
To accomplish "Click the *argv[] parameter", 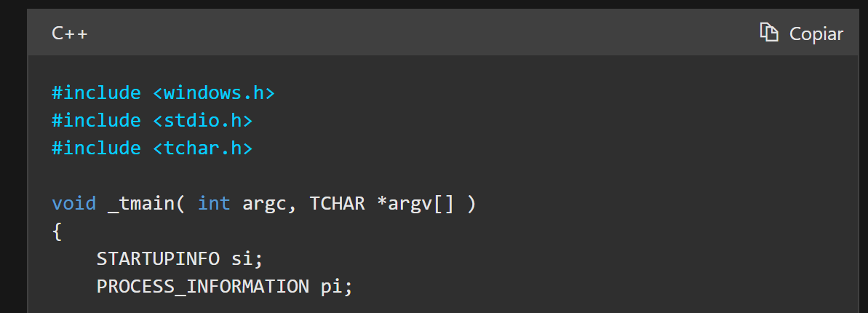I will pyautogui.click(x=415, y=204).
